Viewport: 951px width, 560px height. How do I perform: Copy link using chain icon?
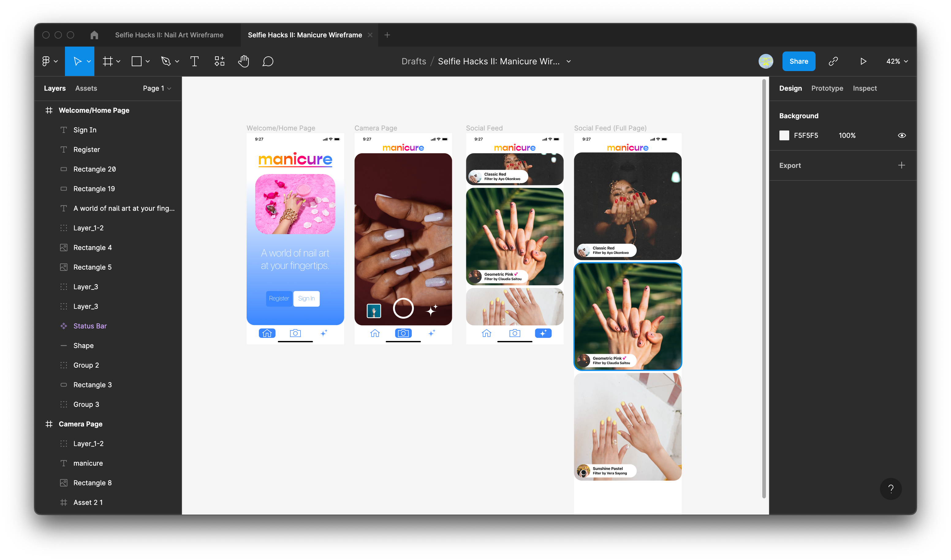(833, 61)
